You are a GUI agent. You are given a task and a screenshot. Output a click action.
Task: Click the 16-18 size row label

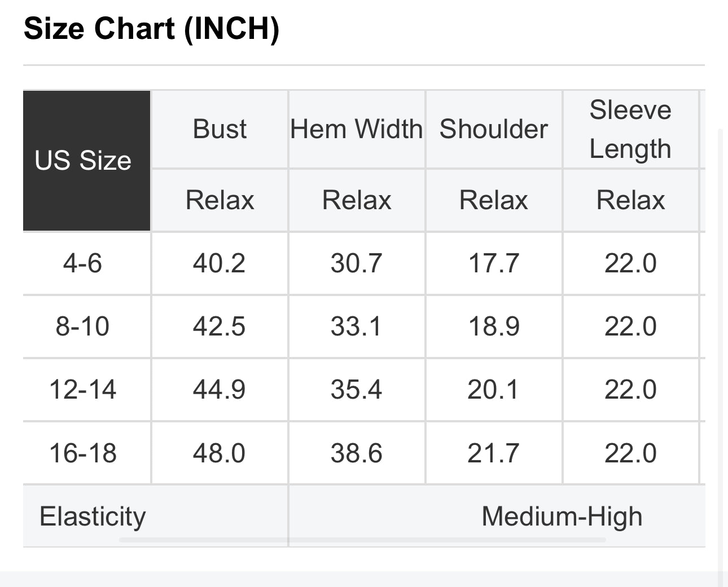(x=83, y=453)
